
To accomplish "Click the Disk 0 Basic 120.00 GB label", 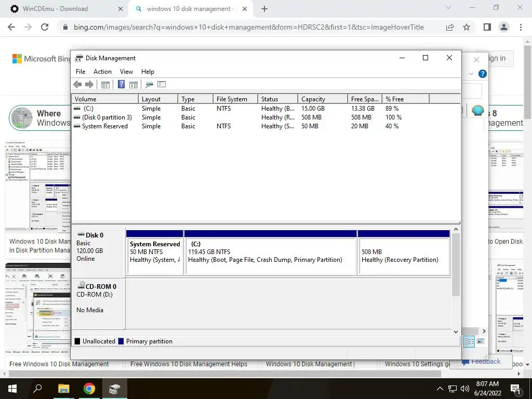I will [x=98, y=252].
